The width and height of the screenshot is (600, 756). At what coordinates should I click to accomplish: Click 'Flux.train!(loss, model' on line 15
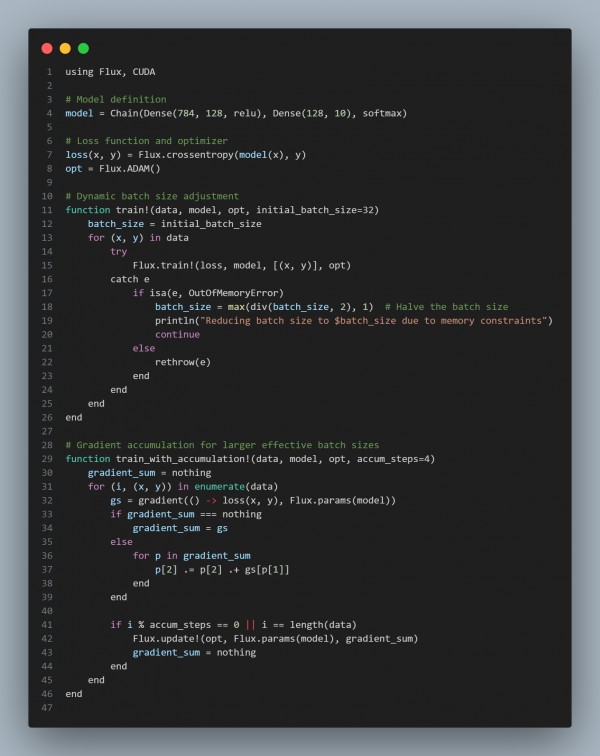click(197, 266)
